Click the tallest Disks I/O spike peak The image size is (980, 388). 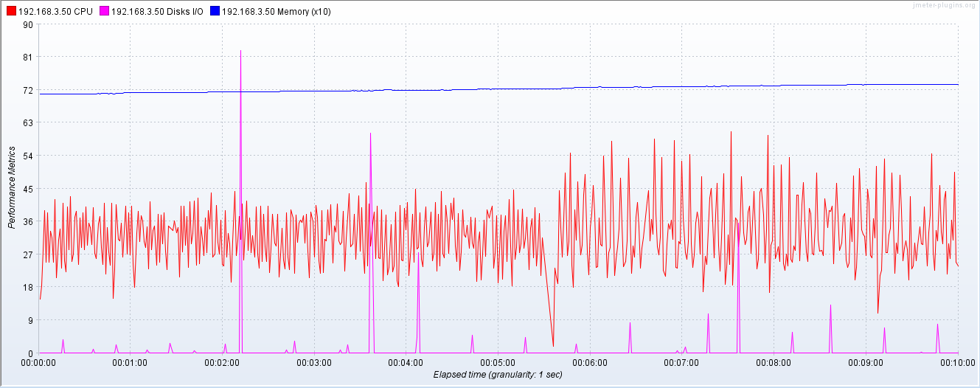click(x=240, y=51)
